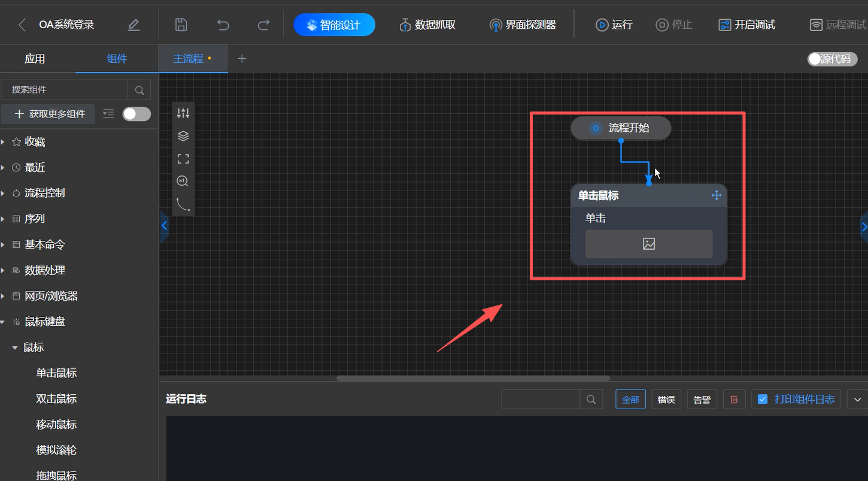Launch the 界面探测器
This screenshot has width=868, height=481.
click(523, 25)
